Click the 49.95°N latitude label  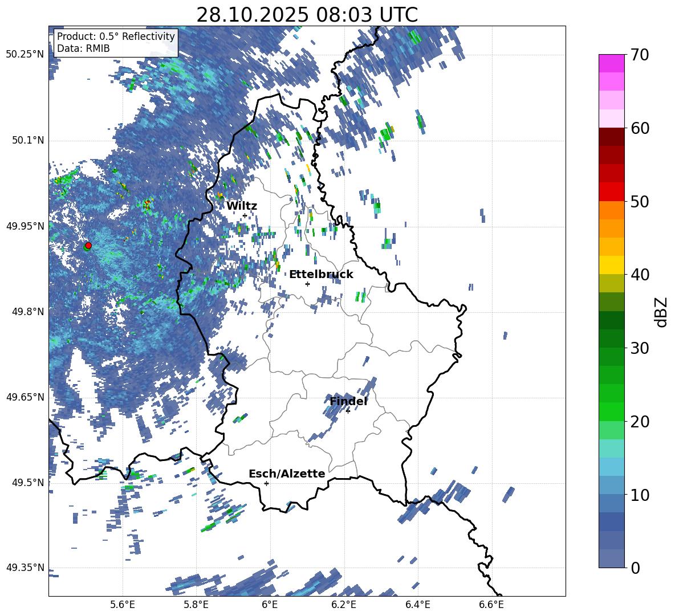click(25, 226)
